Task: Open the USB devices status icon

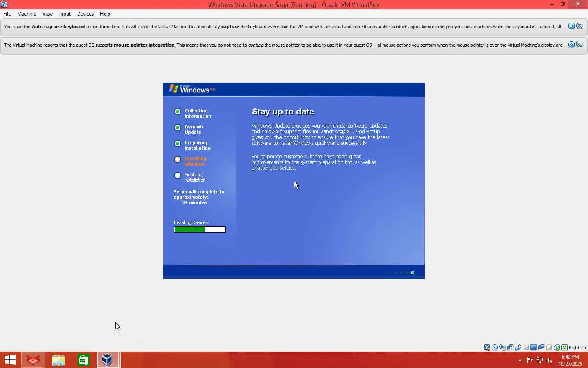Action: coord(518,348)
